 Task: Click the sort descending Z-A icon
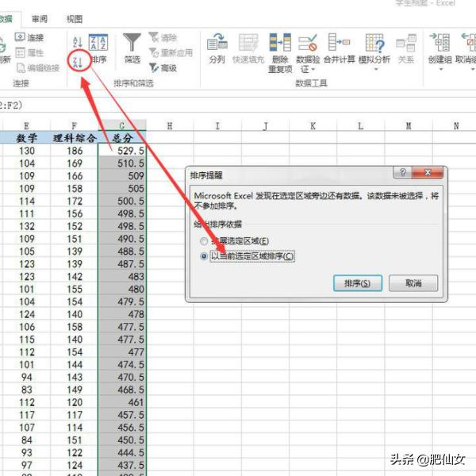(78, 62)
